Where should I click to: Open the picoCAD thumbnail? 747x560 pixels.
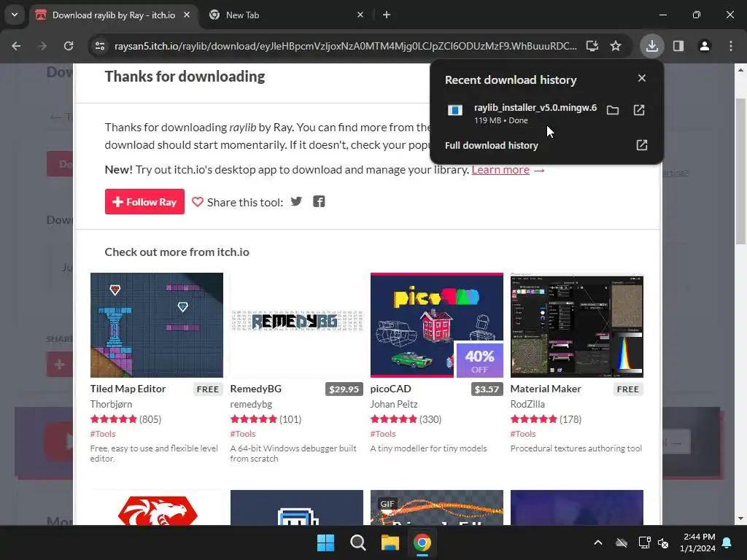(x=437, y=325)
